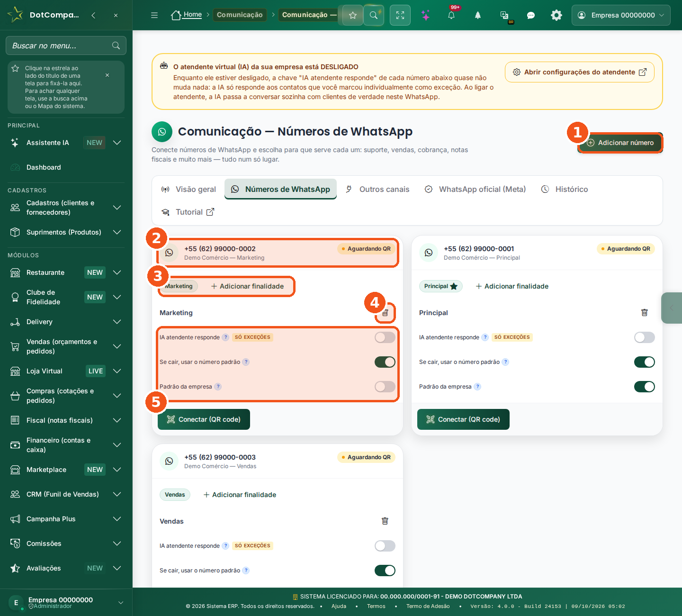Open the settings gear in top bar
This screenshot has height=616, width=682.
coord(556,15)
